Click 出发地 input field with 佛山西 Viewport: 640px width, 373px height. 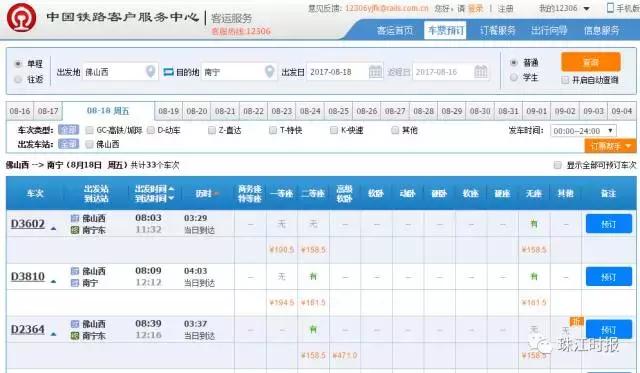(x=120, y=72)
